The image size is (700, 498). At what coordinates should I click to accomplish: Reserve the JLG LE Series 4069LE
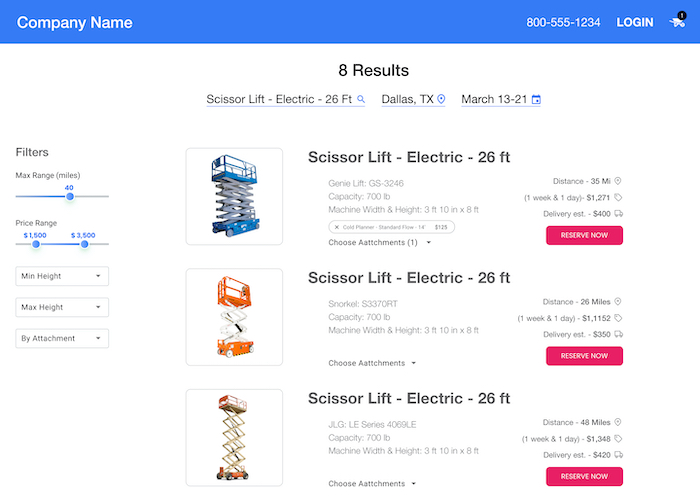pos(584,476)
